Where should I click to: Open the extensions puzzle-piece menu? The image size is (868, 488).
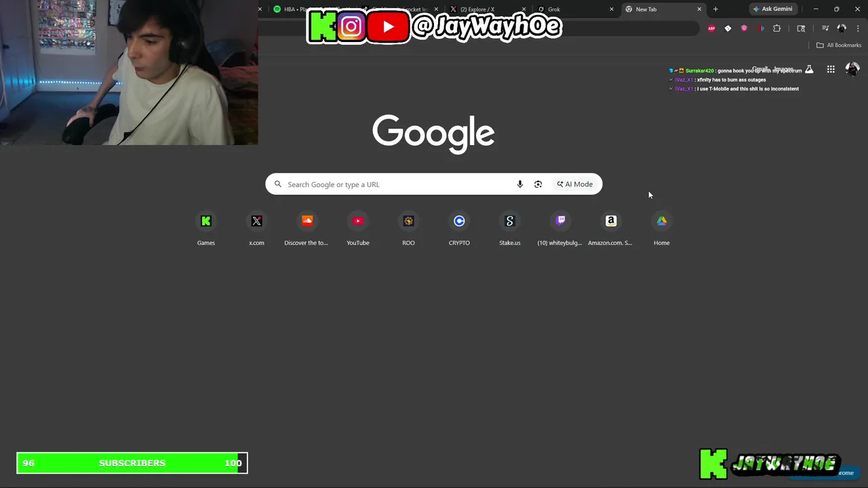777,28
